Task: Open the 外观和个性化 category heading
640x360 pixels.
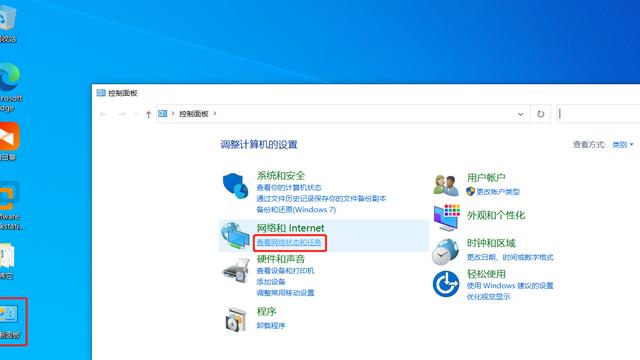Action: tap(496, 215)
